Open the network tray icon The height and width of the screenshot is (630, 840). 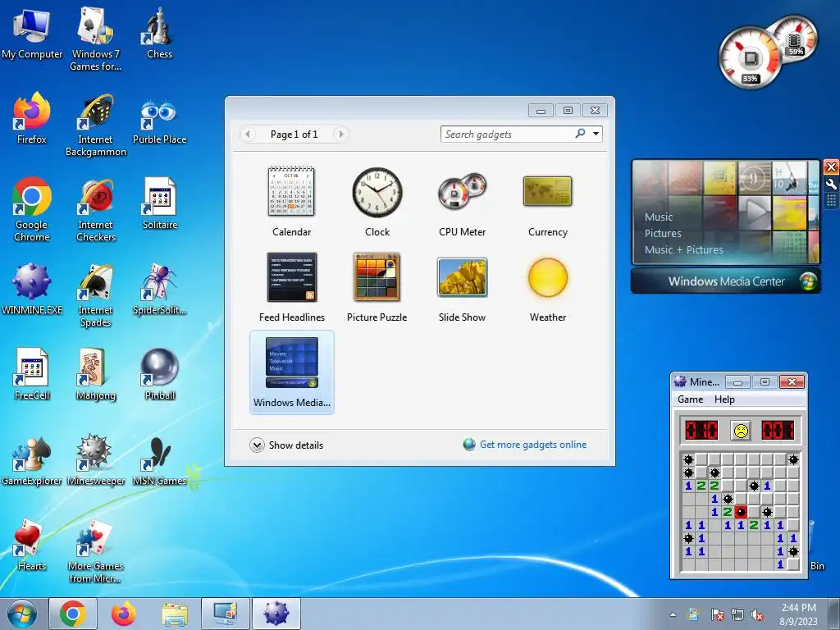tap(737, 615)
